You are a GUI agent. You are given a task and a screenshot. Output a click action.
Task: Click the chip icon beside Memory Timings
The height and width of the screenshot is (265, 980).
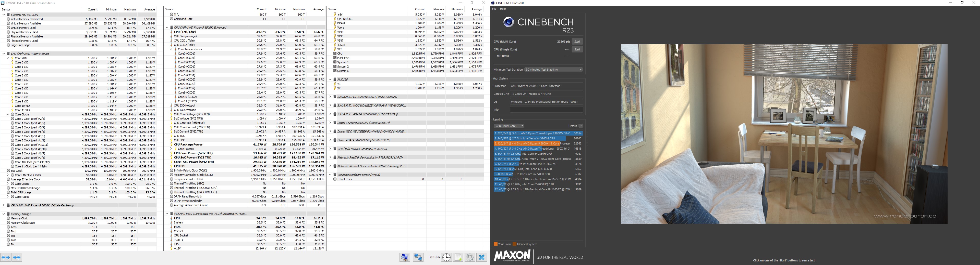(8, 214)
